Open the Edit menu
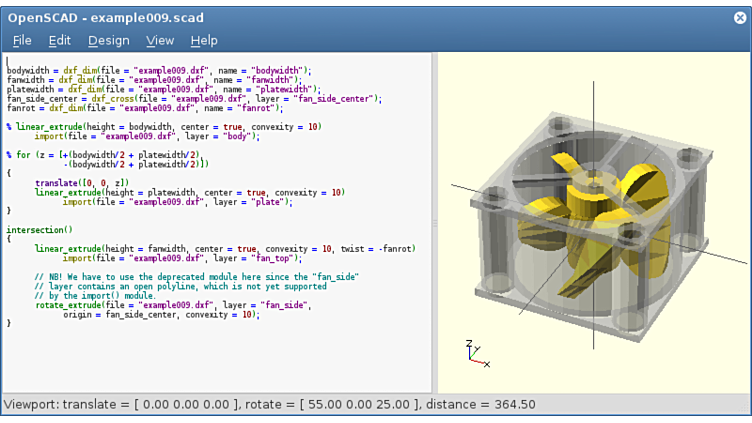The image size is (752, 423). [60, 40]
